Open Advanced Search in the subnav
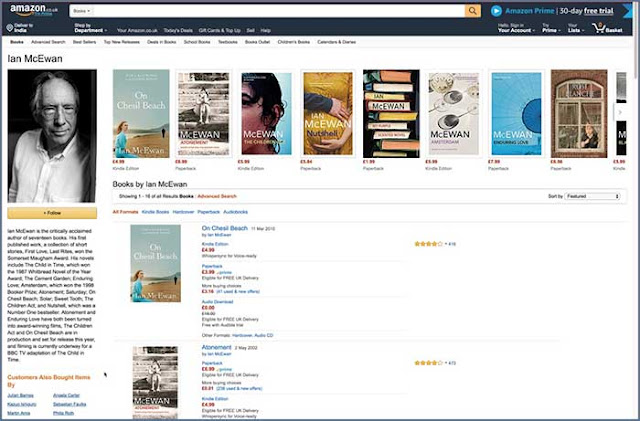This screenshot has height=421, width=640. pos(48,42)
